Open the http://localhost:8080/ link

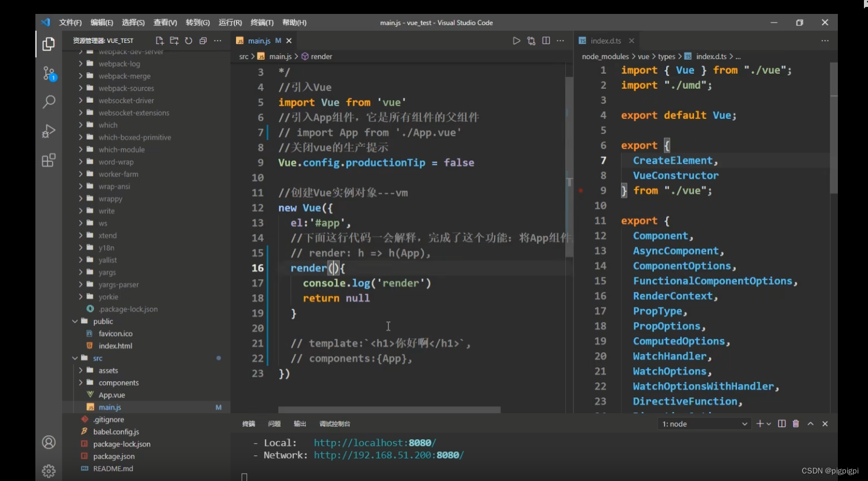(375, 443)
